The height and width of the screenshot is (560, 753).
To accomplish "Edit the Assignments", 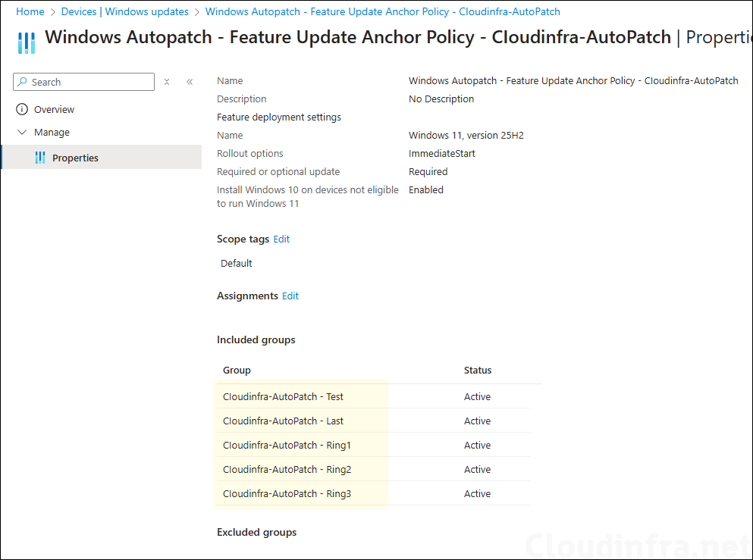I will 290,296.
